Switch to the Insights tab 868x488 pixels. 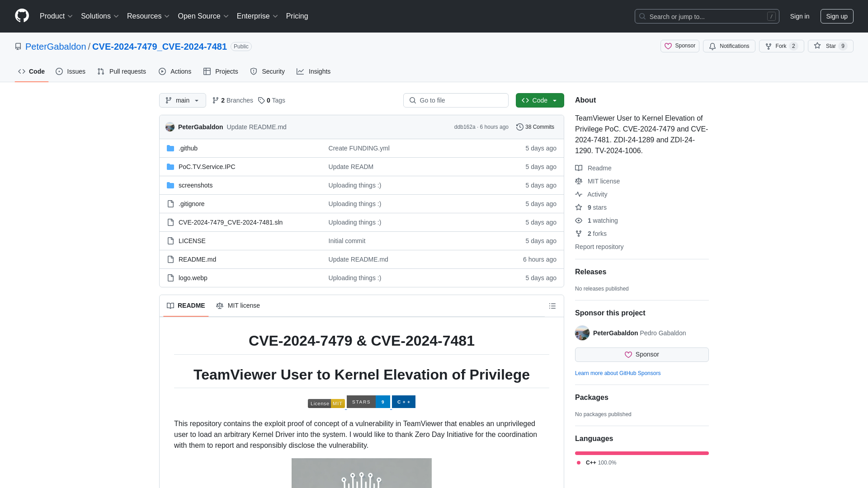click(x=313, y=71)
